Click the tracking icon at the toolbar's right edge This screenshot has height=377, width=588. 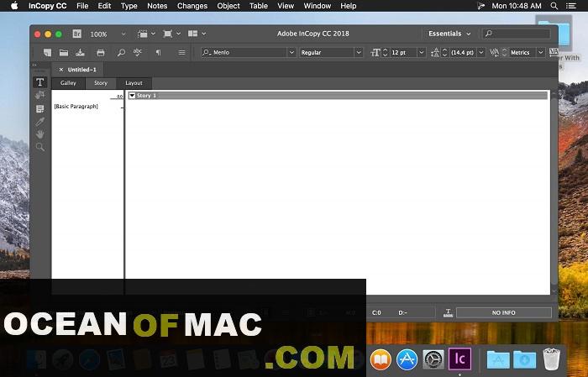coord(554,52)
